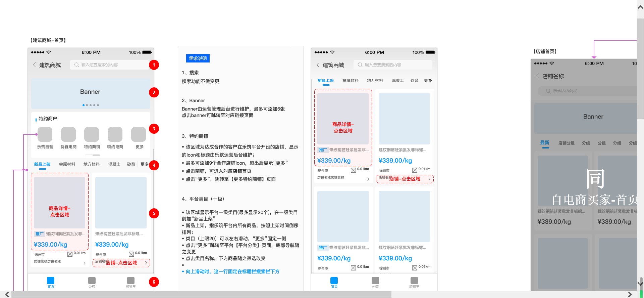Image resolution: width=644 pixels, height=298 pixels.
Task: Click 首页 bottom nav icon in first mockup
Action: [51, 280]
